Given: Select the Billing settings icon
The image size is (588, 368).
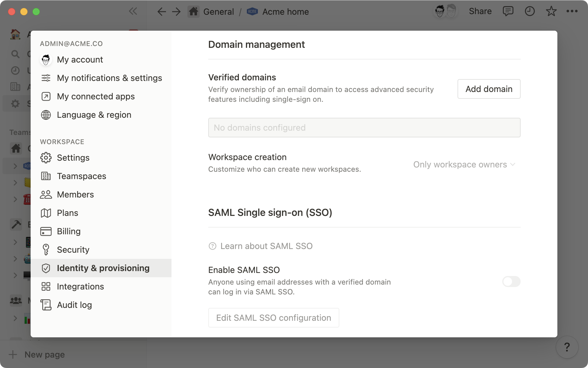Looking at the screenshot, I should [x=46, y=231].
